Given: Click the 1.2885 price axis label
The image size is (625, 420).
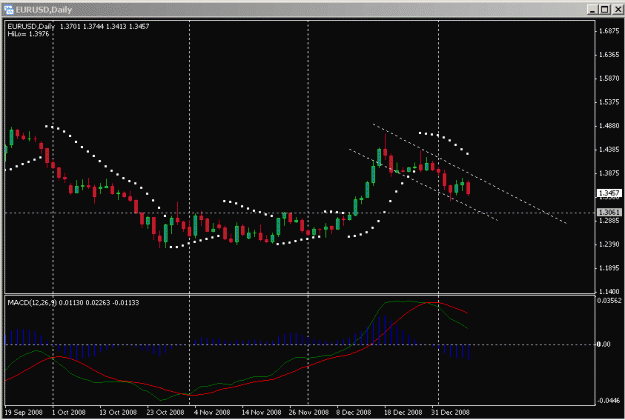Looking at the screenshot, I should (609, 221).
